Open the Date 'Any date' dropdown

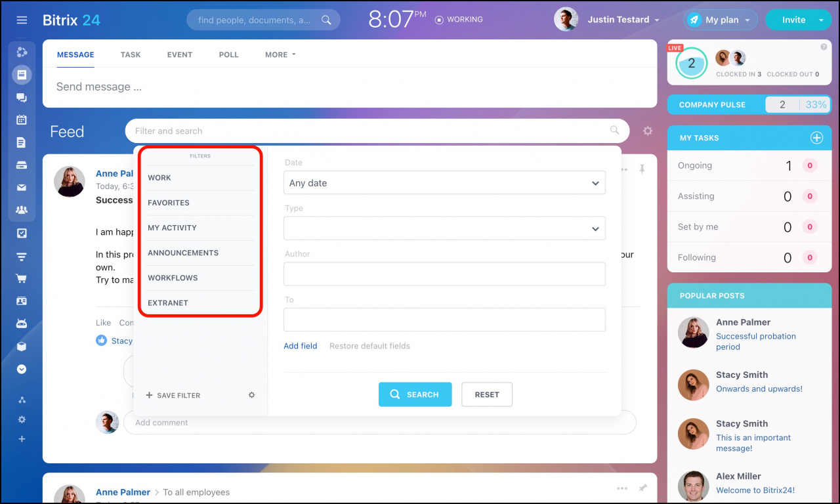(x=444, y=183)
